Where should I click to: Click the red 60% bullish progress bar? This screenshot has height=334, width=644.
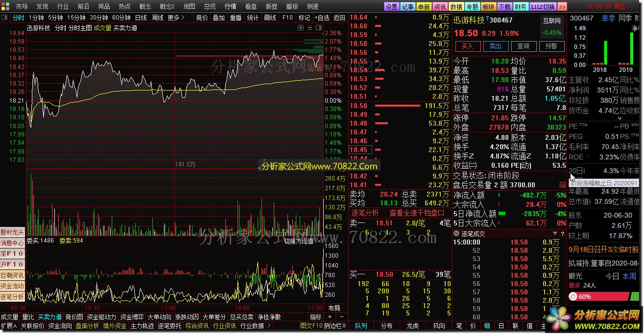pyautogui.click(x=598, y=296)
